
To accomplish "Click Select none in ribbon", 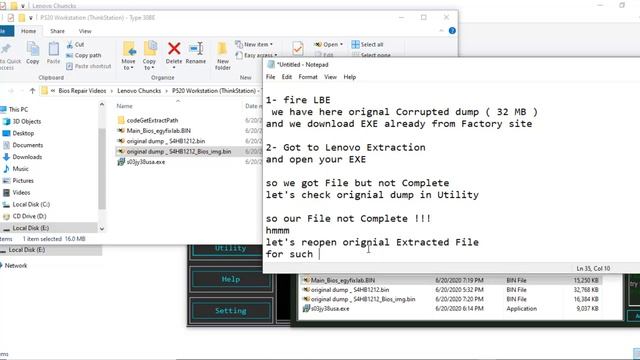I will (x=371, y=55).
